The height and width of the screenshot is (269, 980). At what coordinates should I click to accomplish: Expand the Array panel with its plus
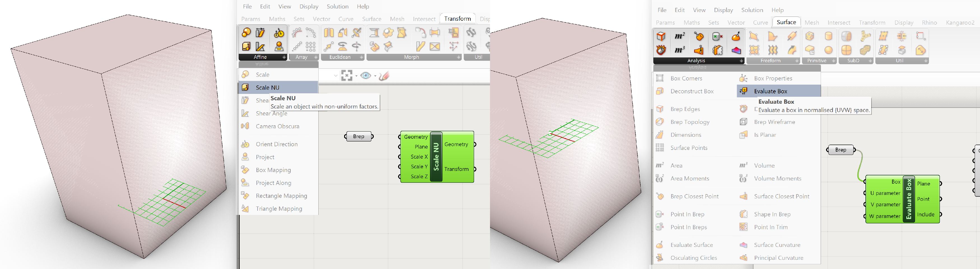[316, 57]
